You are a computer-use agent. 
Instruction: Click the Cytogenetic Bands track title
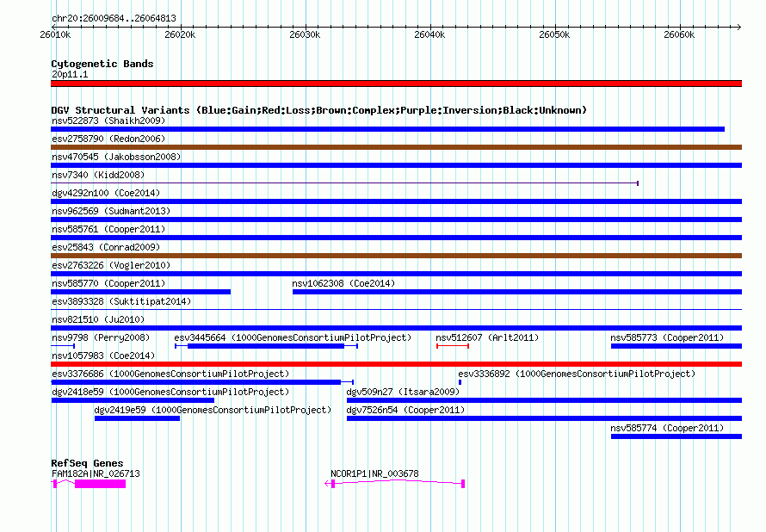coord(102,64)
